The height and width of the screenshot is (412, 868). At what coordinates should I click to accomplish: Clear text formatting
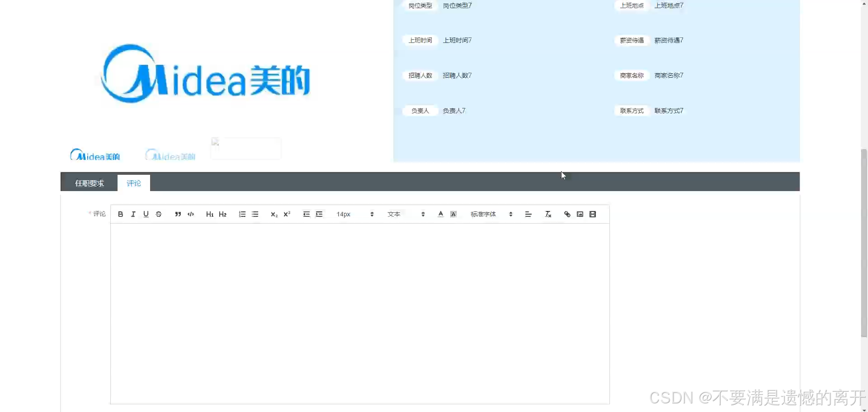click(548, 214)
